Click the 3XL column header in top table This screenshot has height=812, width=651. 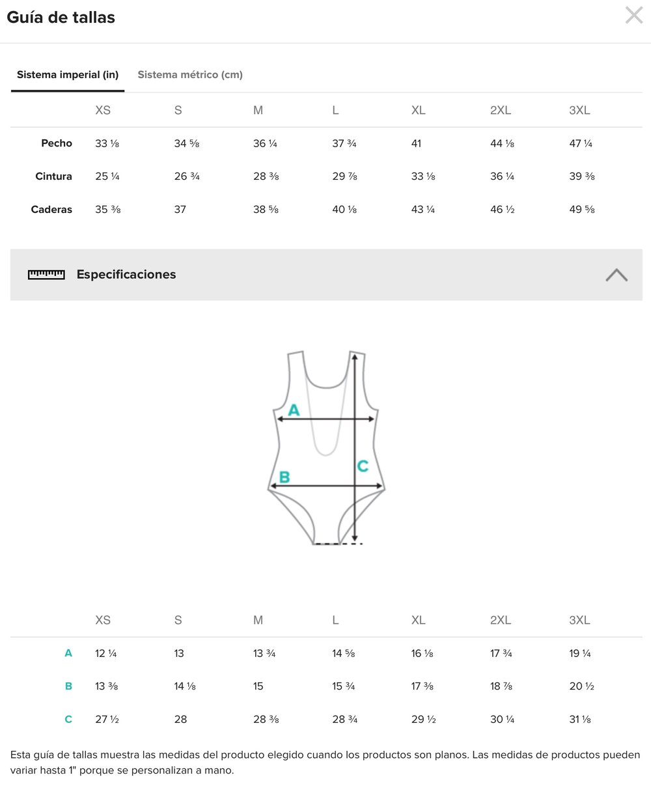579,111
